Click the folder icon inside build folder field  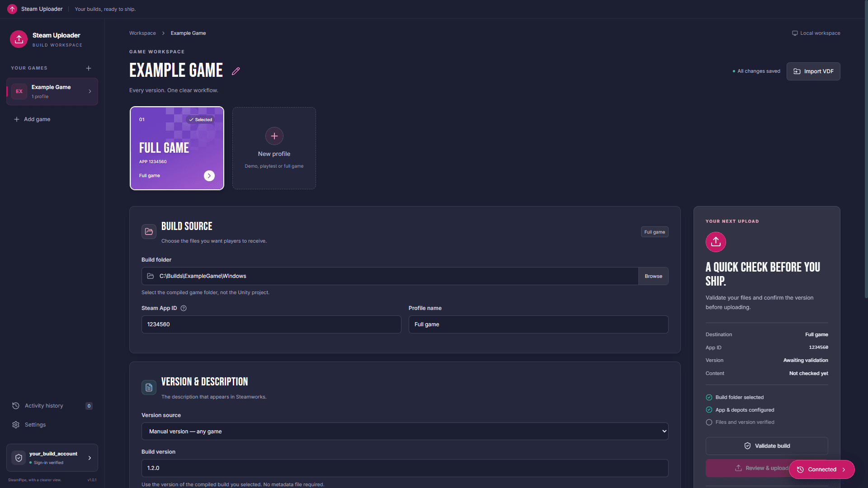pos(151,276)
